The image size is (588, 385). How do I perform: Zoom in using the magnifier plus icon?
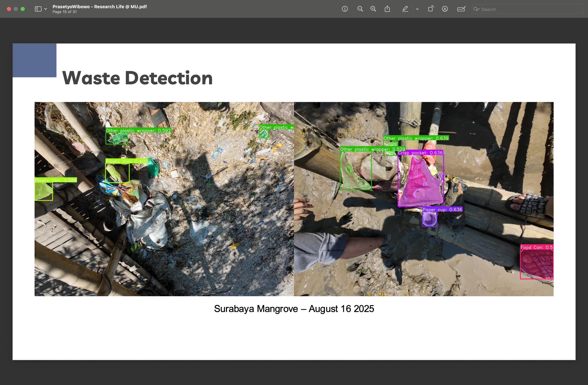pos(373,9)
